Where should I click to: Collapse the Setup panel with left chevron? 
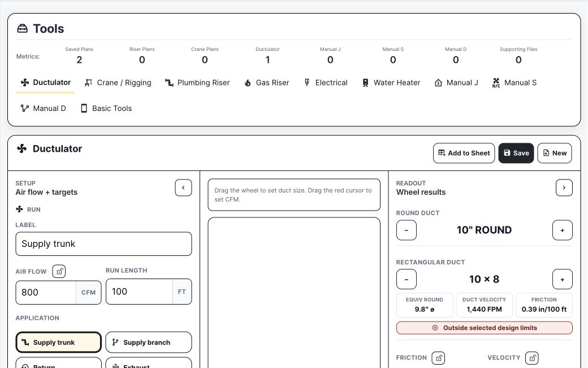point(183,188)
